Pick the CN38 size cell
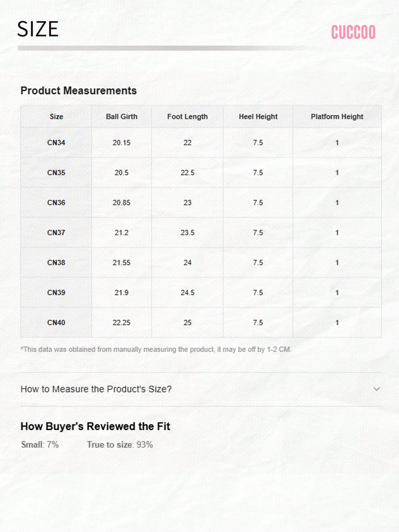Viewport: 399px width, 532px height. [x=56, y=263]
